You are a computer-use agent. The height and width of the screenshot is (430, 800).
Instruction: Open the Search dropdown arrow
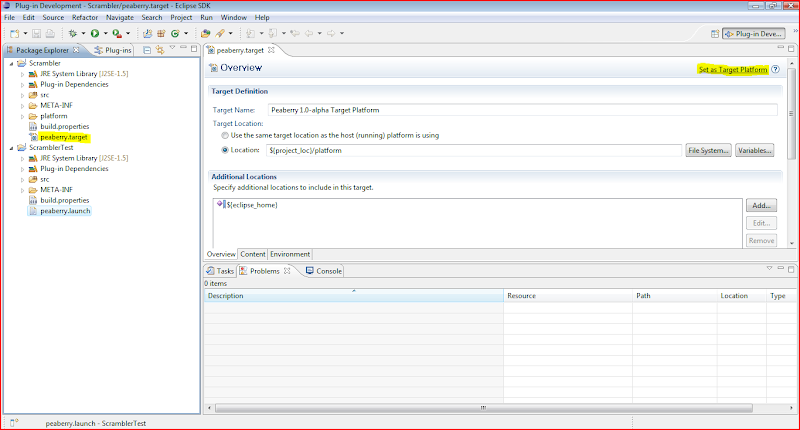231,34
